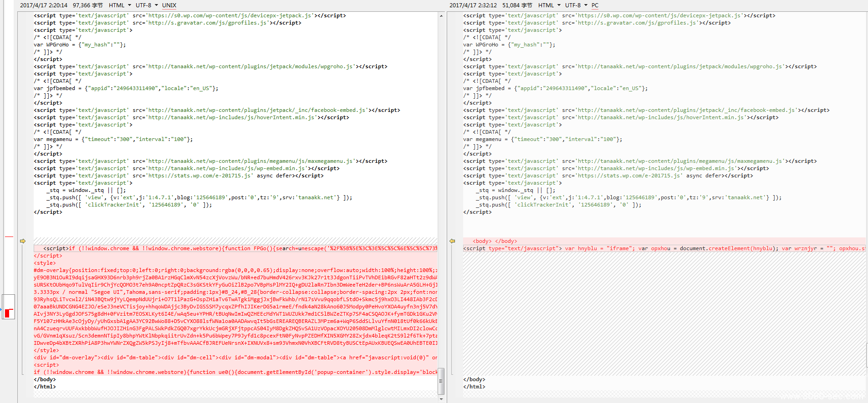Click the left pane scrollbar down arrow
The image size is (868, 403).
pyautogui.click(x=441, y=399)
